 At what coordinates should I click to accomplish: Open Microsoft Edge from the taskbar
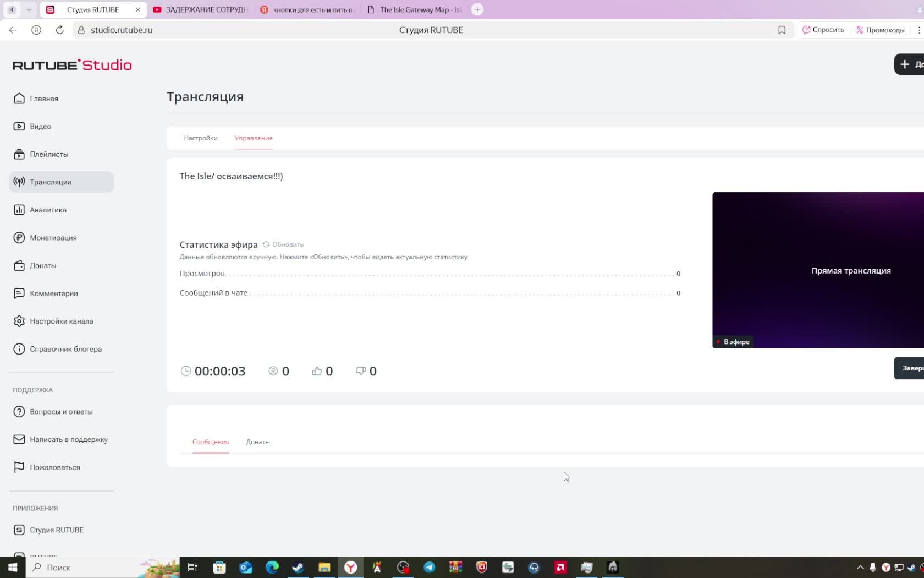[x=272, y=567]
